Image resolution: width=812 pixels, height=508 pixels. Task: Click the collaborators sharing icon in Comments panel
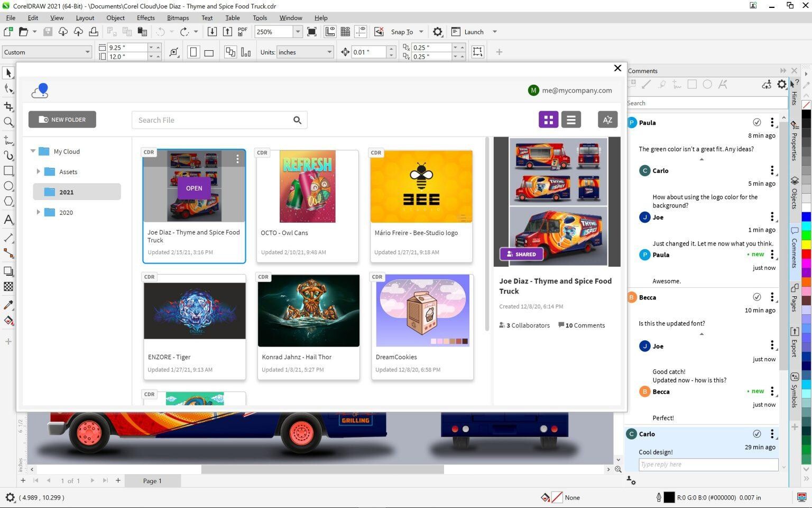coord(767,84)
